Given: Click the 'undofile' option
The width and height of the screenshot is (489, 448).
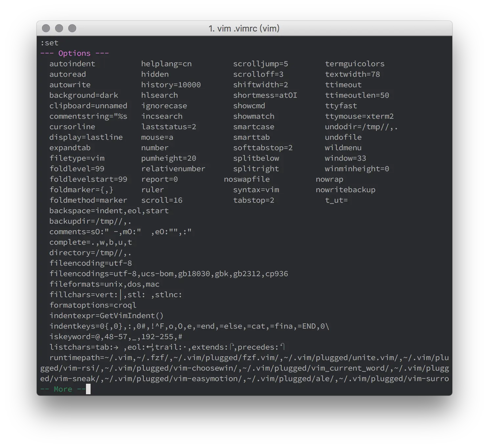Looking at the screenshot, I should (x=343, y=137).
